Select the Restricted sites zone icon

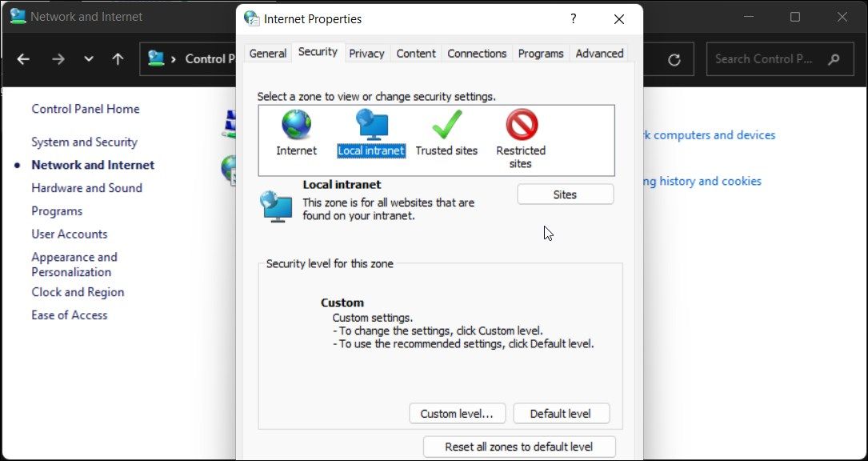(520, 126)
